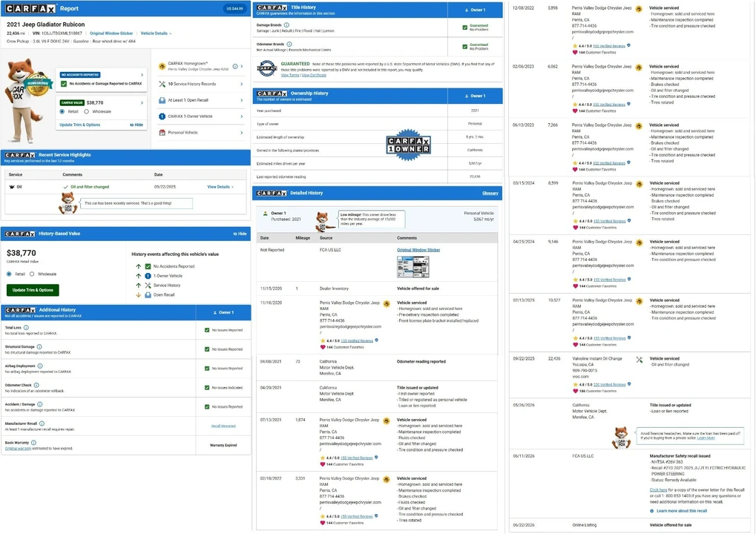Viewport: 756px width, 534px height.
Task: Open View Details link for Oil service
Action: 220,186
